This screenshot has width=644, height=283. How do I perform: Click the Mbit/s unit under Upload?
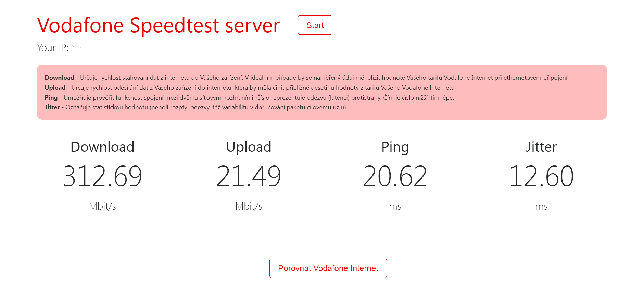pos(249,206)
